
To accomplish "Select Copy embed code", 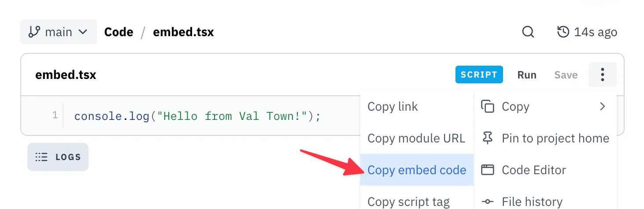I will [417, 170].
